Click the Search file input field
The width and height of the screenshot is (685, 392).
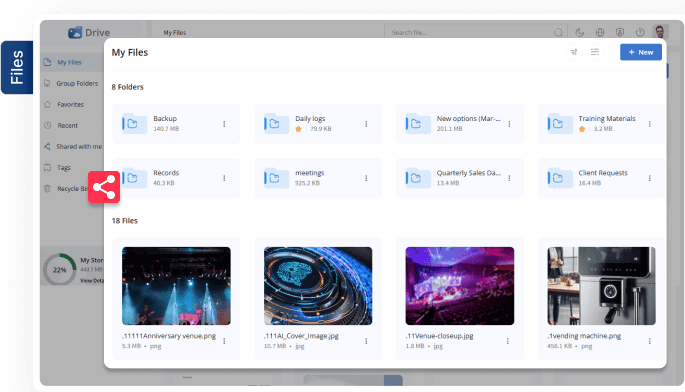coord(471,32)
